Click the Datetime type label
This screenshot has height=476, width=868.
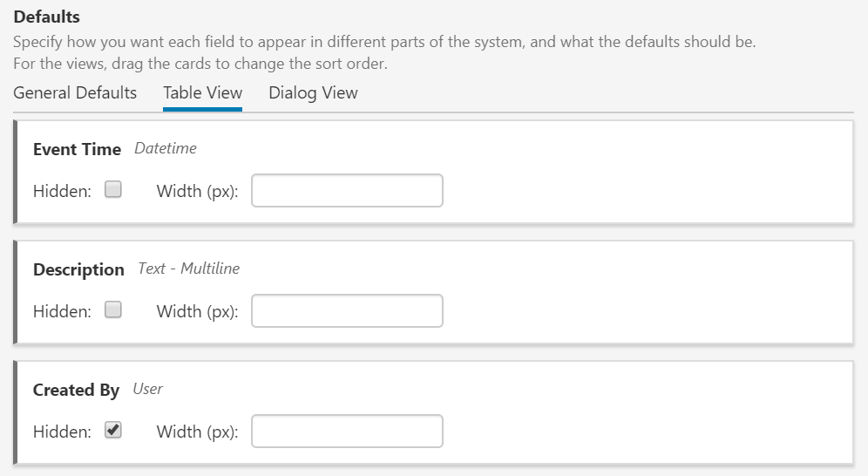pyautogui.click(x=166, y=148)
